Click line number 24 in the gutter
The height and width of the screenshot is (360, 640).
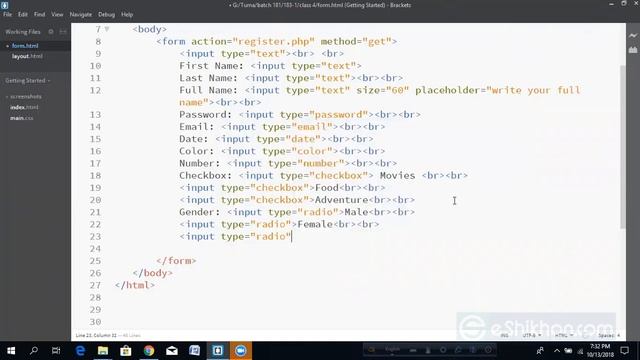click(x=96, y=249)
